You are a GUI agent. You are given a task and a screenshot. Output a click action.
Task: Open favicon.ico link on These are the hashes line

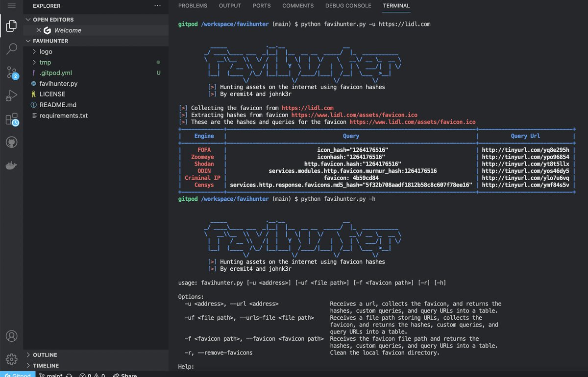pos(413,122)
